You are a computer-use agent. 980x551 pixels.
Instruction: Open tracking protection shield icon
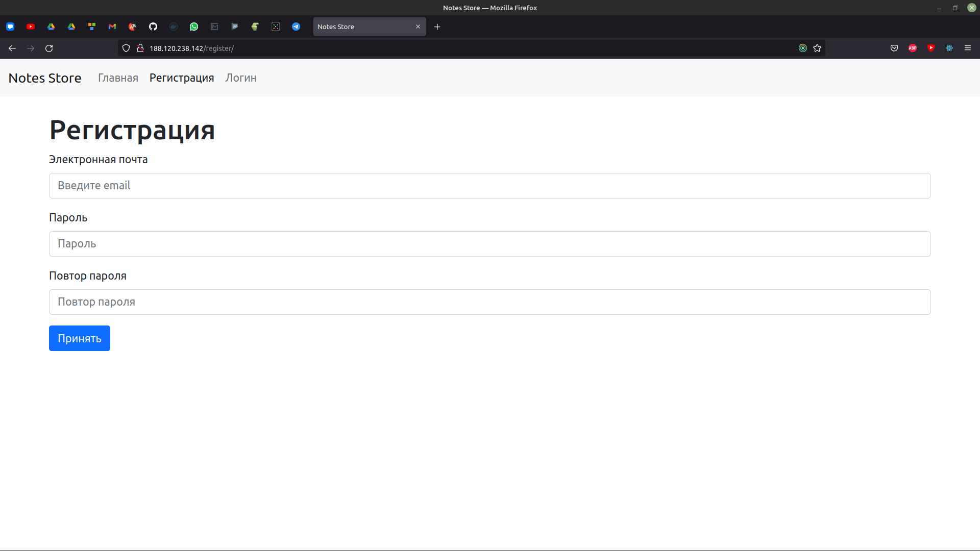click(126, 48)
